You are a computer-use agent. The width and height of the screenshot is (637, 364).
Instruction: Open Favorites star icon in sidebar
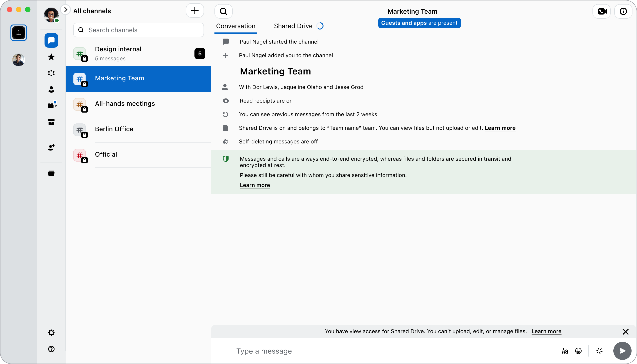point(51,57)
